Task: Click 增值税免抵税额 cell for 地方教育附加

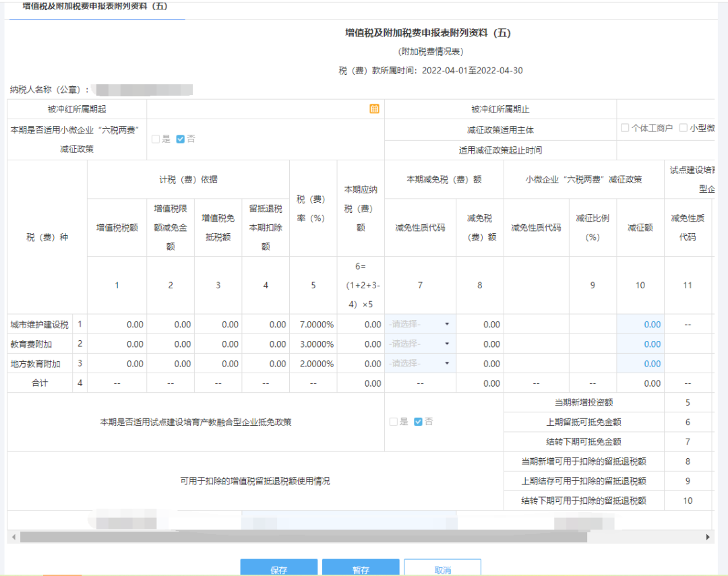Action: click(218, 364)
